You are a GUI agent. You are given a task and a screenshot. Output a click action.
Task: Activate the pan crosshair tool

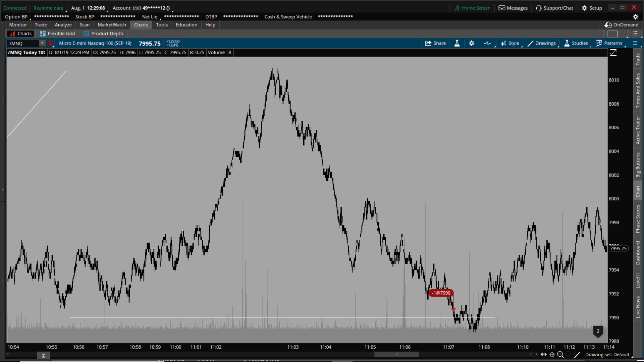click(552, 355)
